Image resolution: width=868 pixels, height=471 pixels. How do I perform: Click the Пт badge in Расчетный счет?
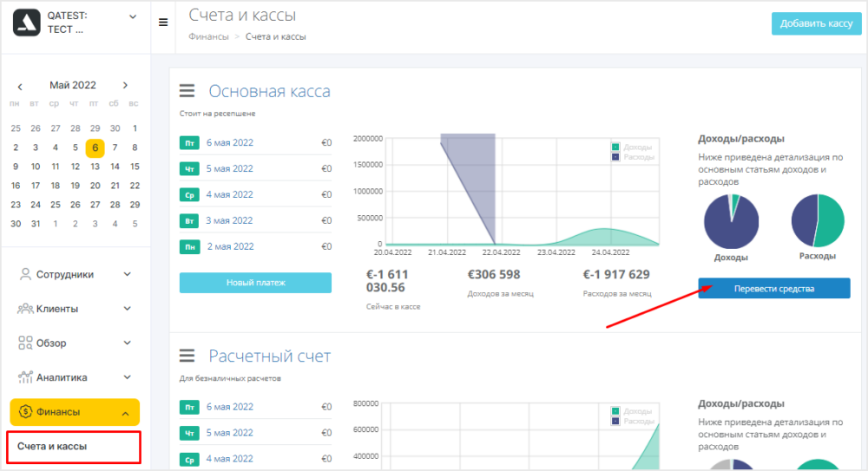pyautogui.click(x=189, y=408)
